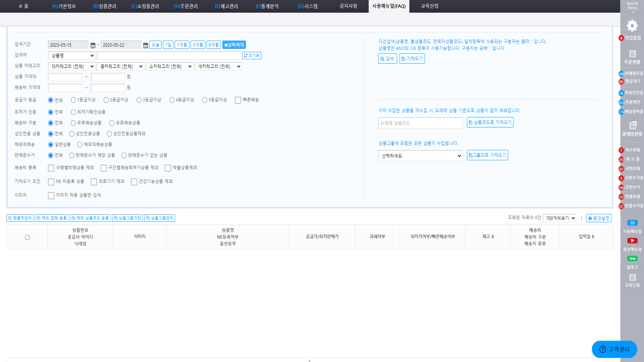Image resolution: width=644 pixels, height=362 pixels.
Task: Open 상품그룹관리 button
Action: (160, 218)
